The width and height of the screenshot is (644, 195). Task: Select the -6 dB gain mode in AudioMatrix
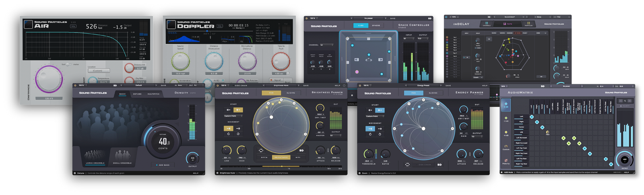(506, 133)
